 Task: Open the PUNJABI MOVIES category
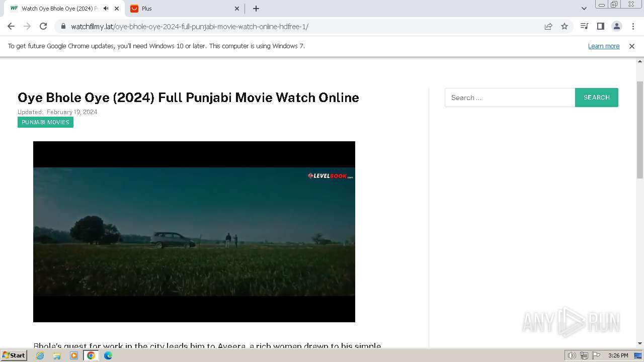point(45,122)
